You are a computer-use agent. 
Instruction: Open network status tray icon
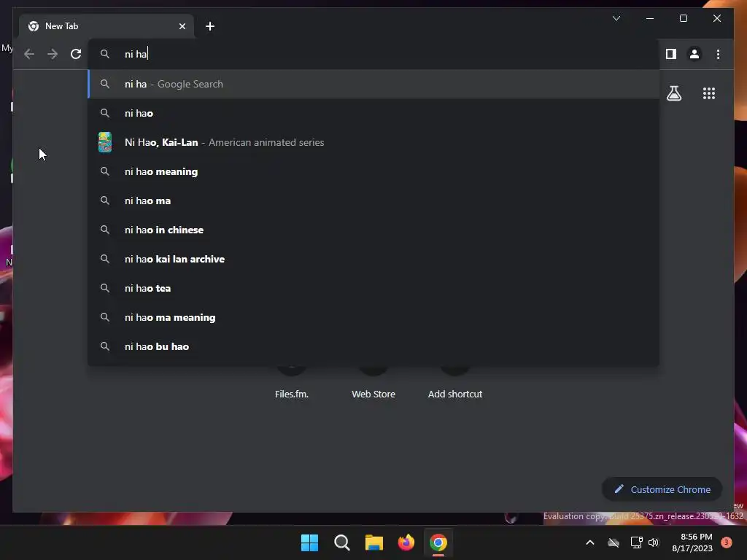click(x=636, y=542)
